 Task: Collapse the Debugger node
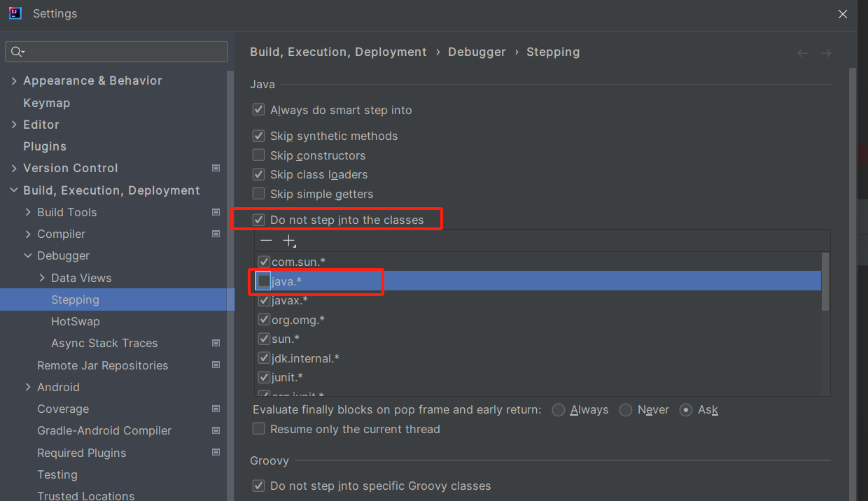tap(28, 256)
